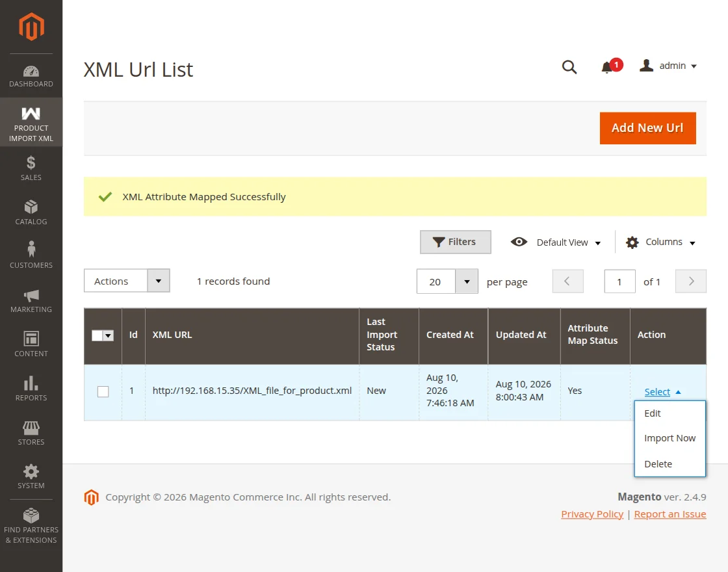Open Product Import XML menu
The width and height of the screenshot is (728, 572).
[x=31, y=122]
